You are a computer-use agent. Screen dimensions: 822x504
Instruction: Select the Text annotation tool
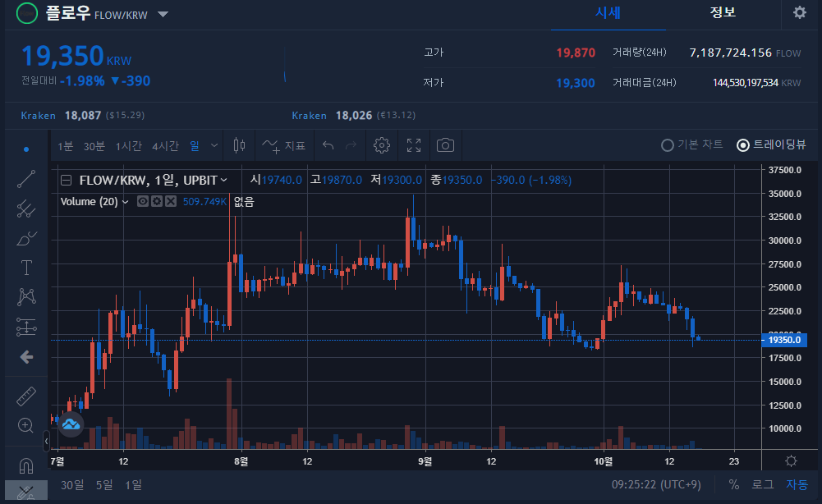26,268
